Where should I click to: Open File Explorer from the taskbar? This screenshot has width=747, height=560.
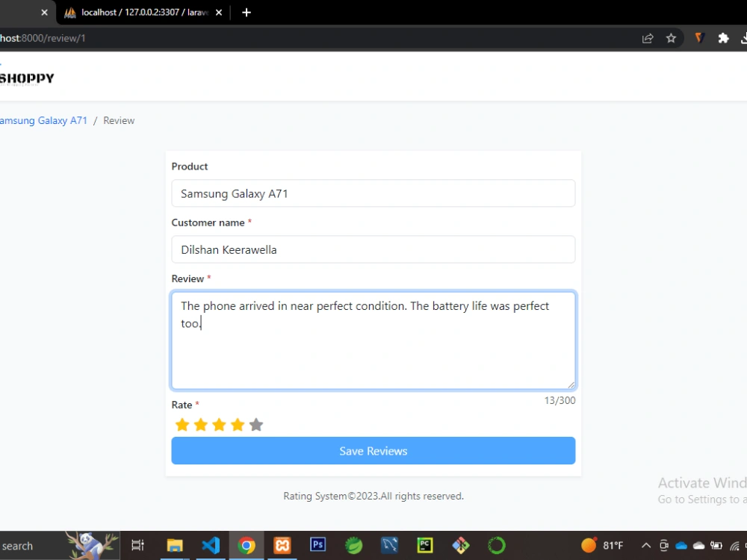pyautogui.click(x=175, y=545)
